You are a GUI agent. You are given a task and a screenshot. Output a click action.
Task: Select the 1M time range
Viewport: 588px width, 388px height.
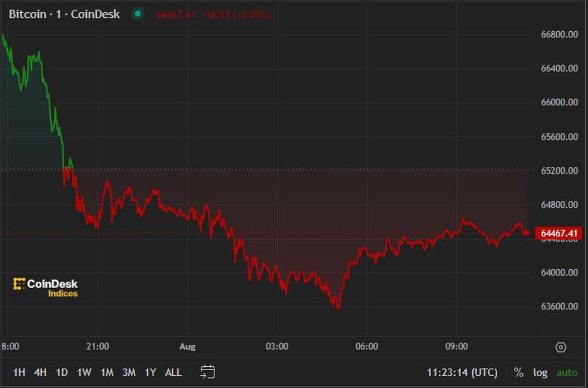(107, 372)
